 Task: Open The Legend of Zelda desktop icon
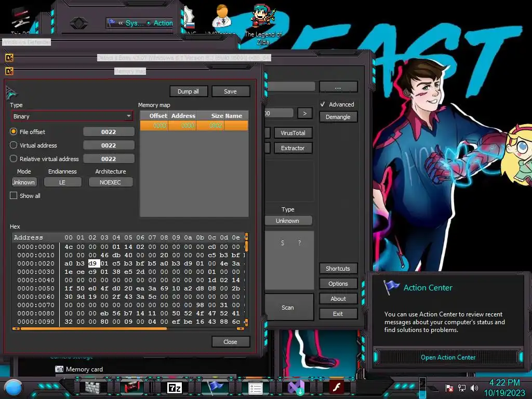(x=263, y=24)
